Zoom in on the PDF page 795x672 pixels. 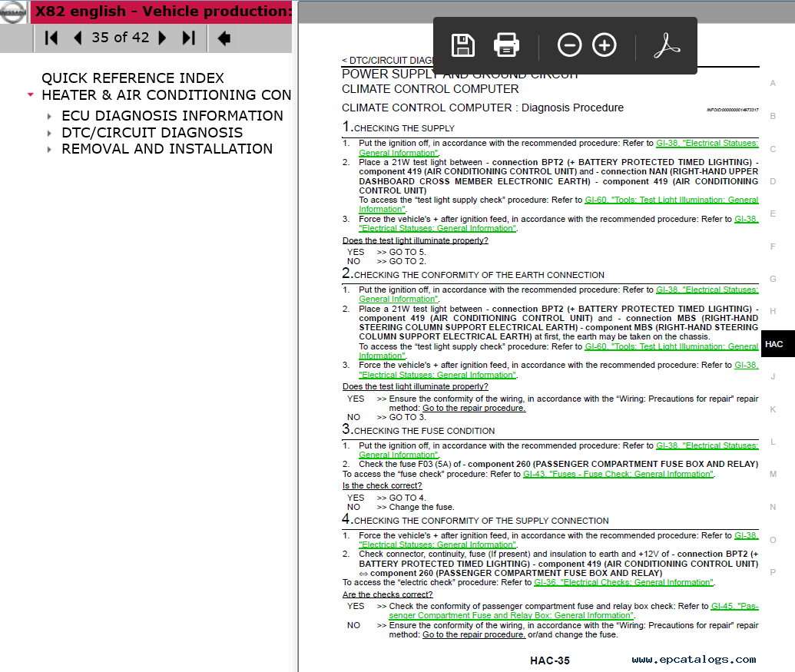click(x=605, y=45)
